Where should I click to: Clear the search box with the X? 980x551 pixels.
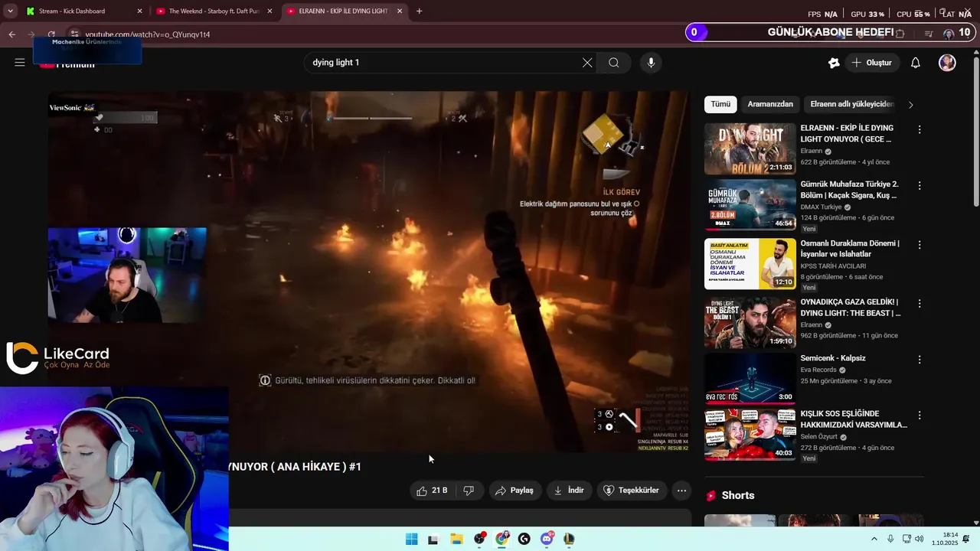(x=587, y=63)
